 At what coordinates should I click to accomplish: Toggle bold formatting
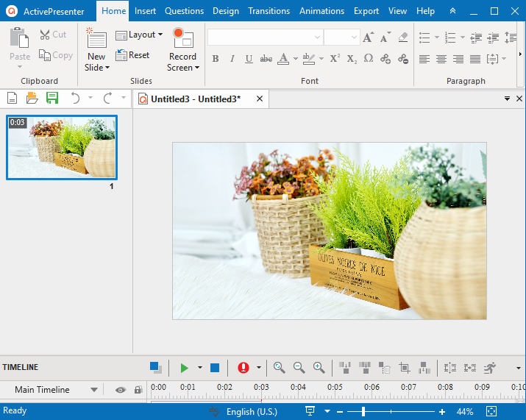click(216, 59)
